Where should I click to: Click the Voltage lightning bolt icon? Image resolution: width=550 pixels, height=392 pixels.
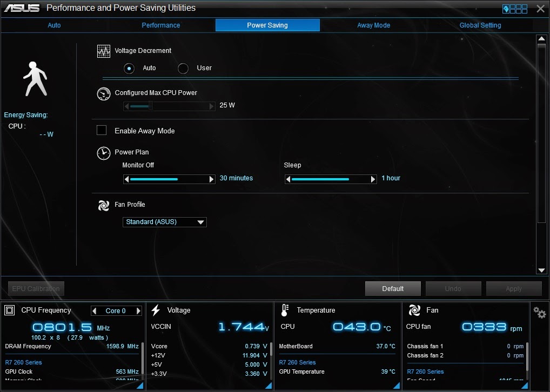pyautogui.click(x=156, y=310)
